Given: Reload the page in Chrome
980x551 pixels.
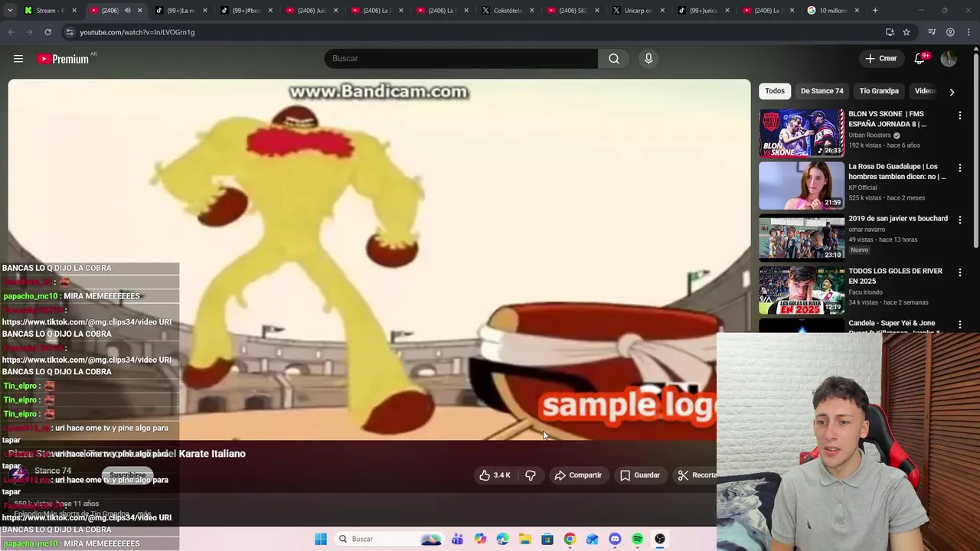Looking at the screenshot, I should [x=47, y=32].
